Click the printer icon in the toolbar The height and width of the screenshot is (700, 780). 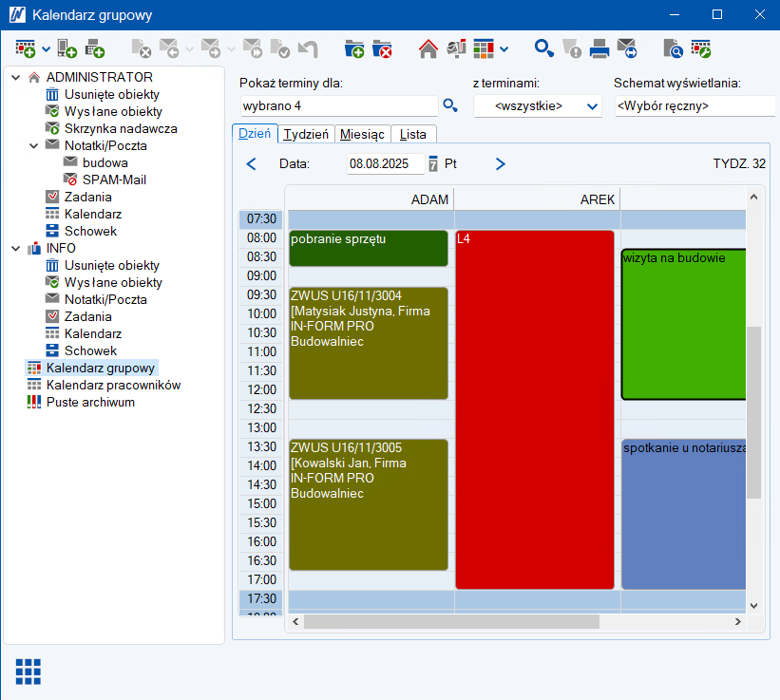click(599, 47)
